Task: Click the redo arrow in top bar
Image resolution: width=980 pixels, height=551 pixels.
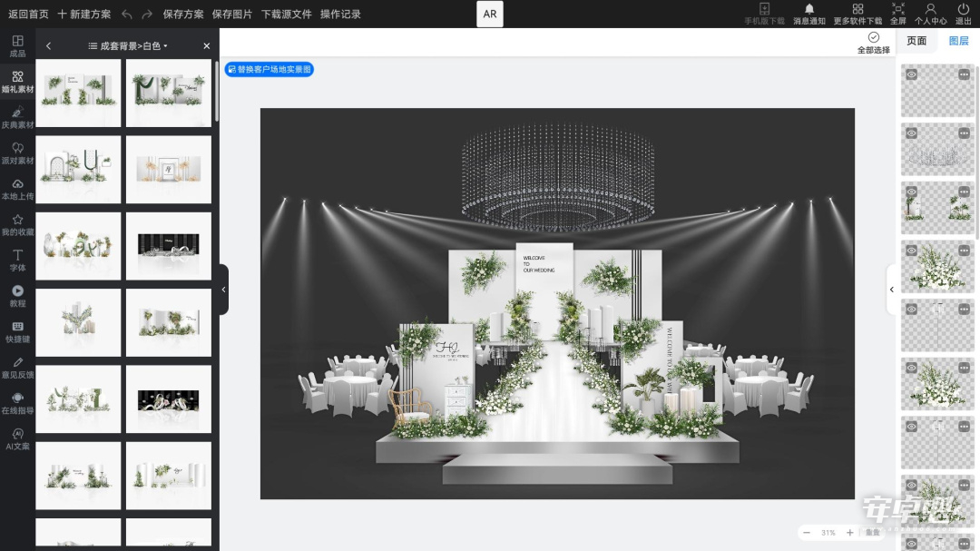Action: coord(147,14)
